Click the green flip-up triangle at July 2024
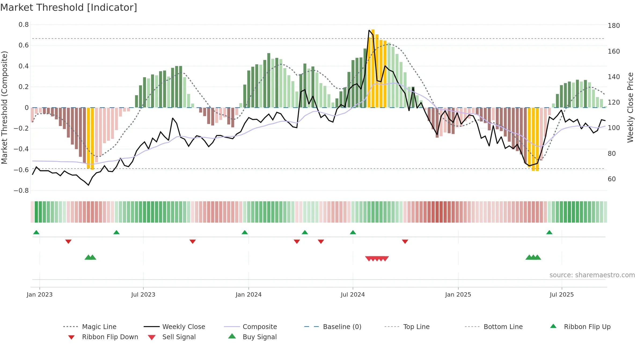 [x=353, y=232]
